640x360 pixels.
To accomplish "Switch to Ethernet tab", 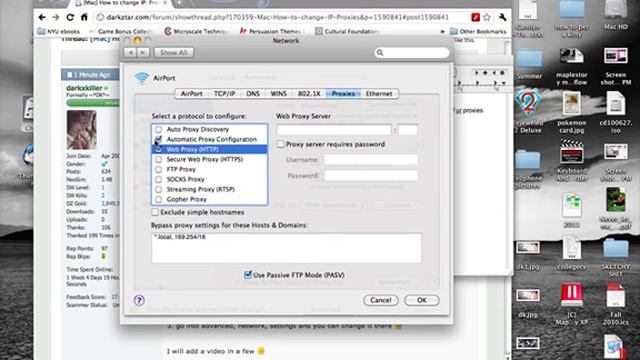I will pyautogui.click(x=379, y=93).
